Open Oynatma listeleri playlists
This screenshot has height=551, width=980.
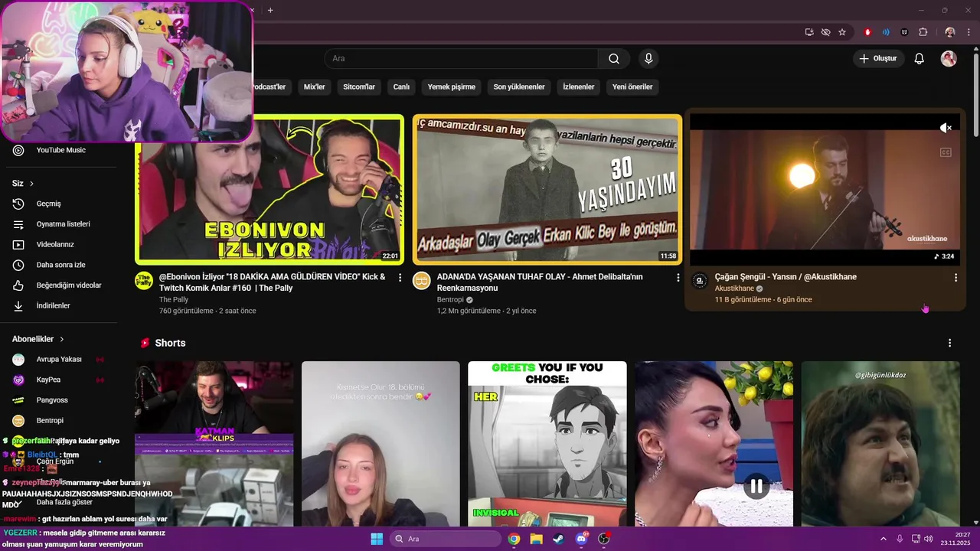(x=61, y=224)
